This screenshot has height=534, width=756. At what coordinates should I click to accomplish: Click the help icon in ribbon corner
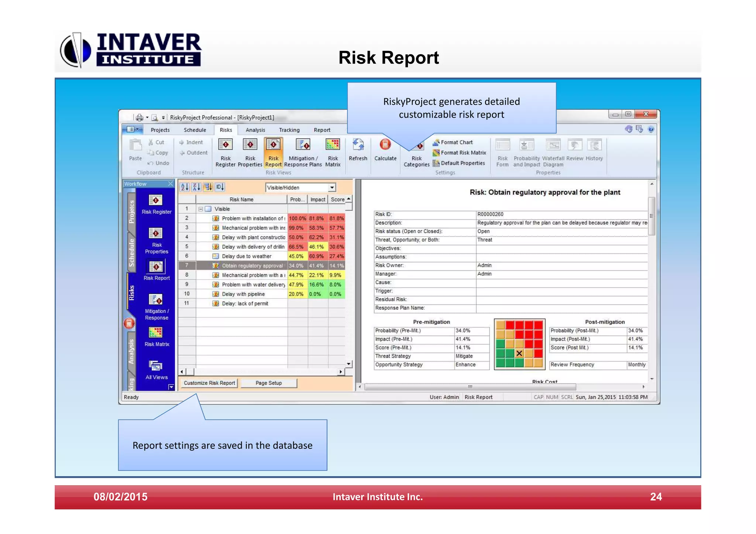pos(651,129)
